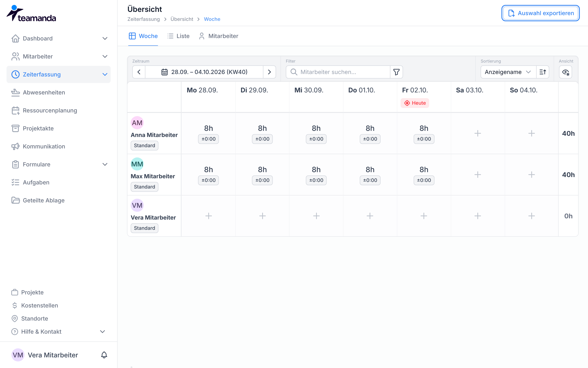Open Projektakte in sidebar
The image size is (588, 368).
click(x=59, y=129)
